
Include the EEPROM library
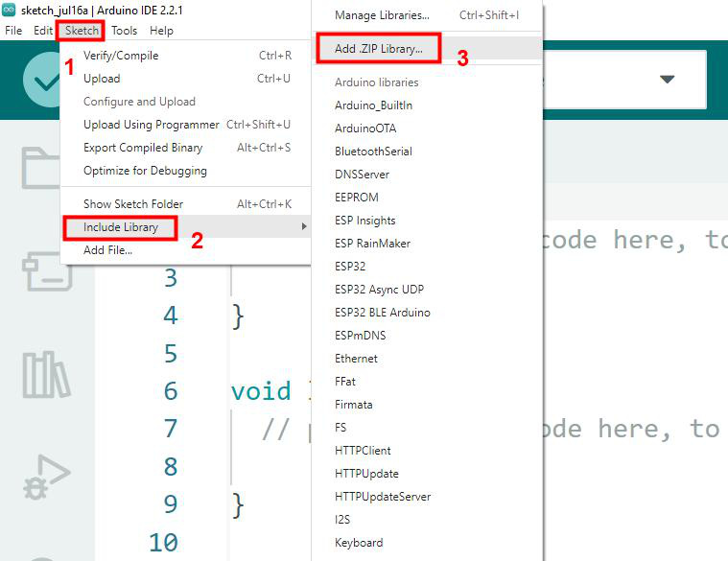(427, 198)
